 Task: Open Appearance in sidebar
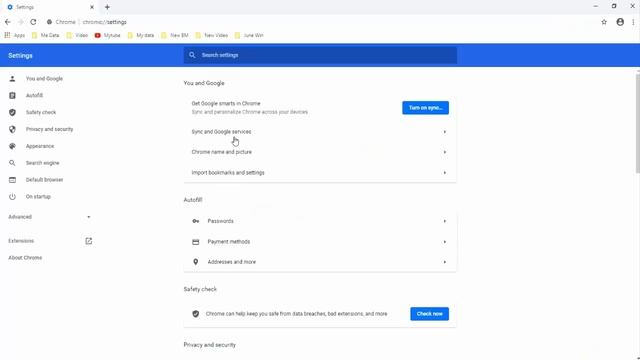[x=40, y=146]
